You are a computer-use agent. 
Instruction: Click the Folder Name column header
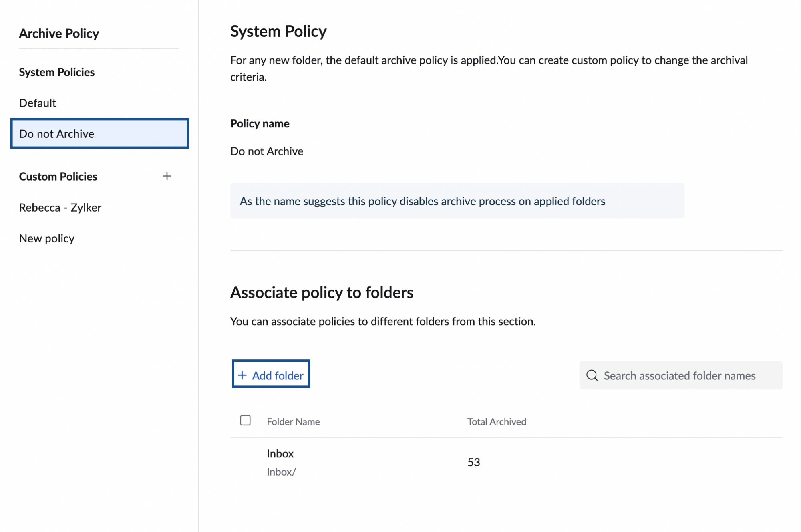[x=293, y=421]
